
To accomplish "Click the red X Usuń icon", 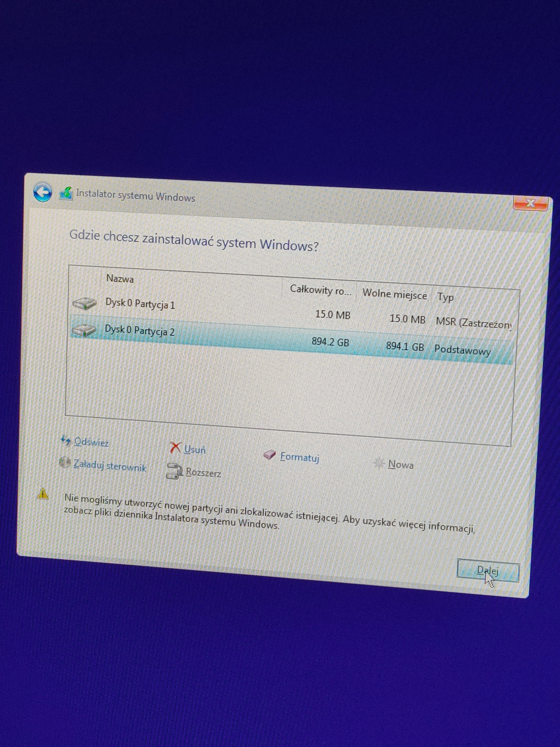I will pyautogui.click(x=175, y=448).
